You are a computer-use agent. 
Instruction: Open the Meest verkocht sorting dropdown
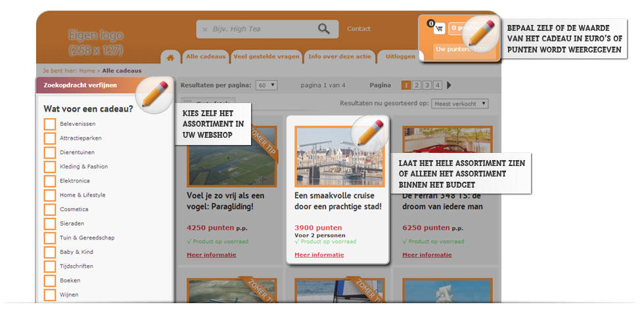coord(459,104)
